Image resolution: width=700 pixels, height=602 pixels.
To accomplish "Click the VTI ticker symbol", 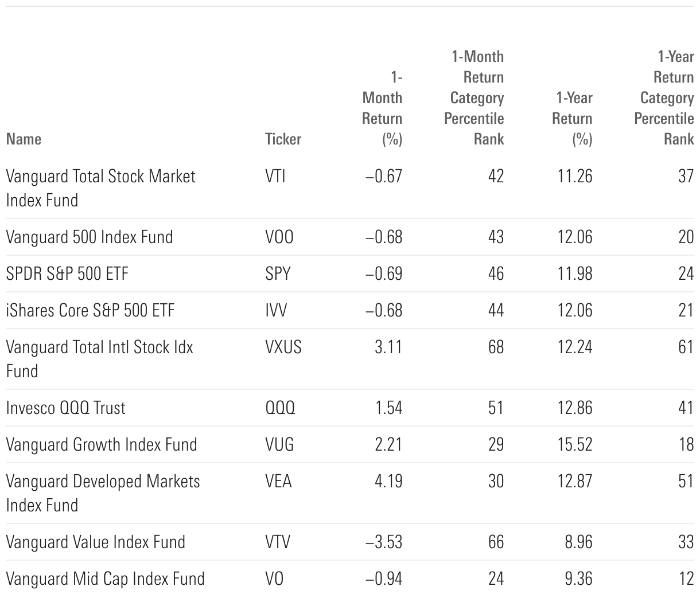I will pos(275,175).
